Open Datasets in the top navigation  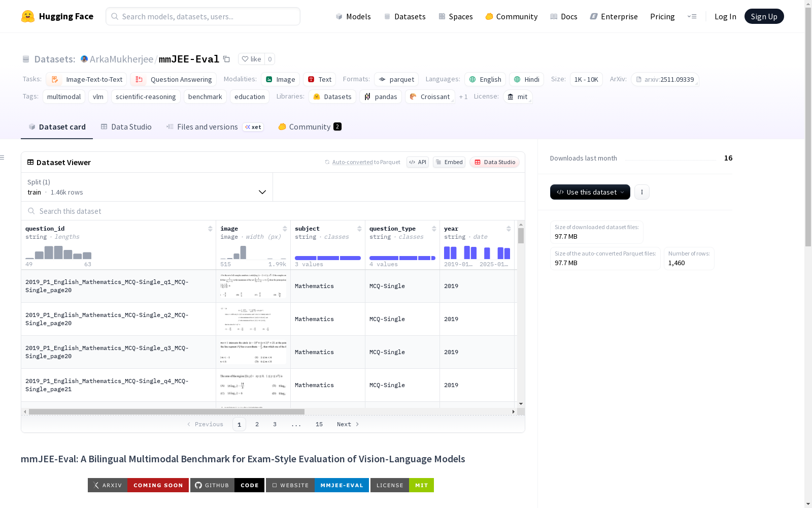coord(404,16)
